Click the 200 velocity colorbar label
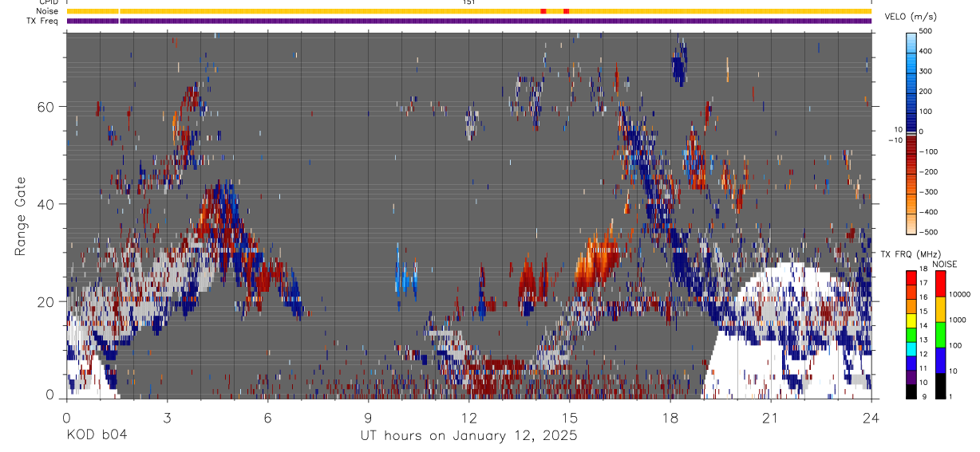 (x=926, y=92)
